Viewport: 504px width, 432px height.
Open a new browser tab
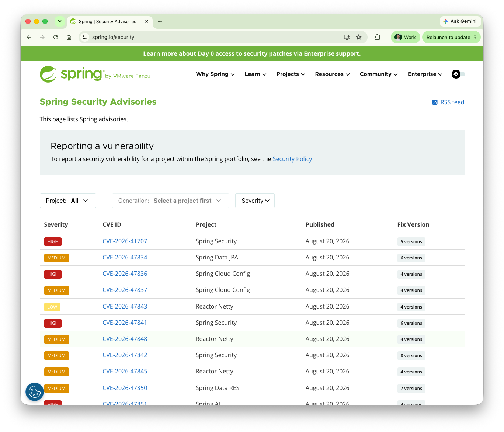tap(160, 21)
